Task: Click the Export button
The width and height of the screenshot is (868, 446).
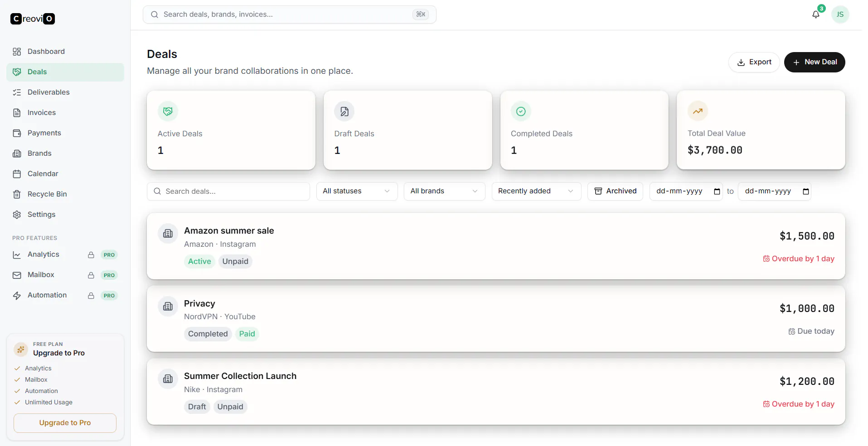Action: pyautogui.click(x=754, y=62)
